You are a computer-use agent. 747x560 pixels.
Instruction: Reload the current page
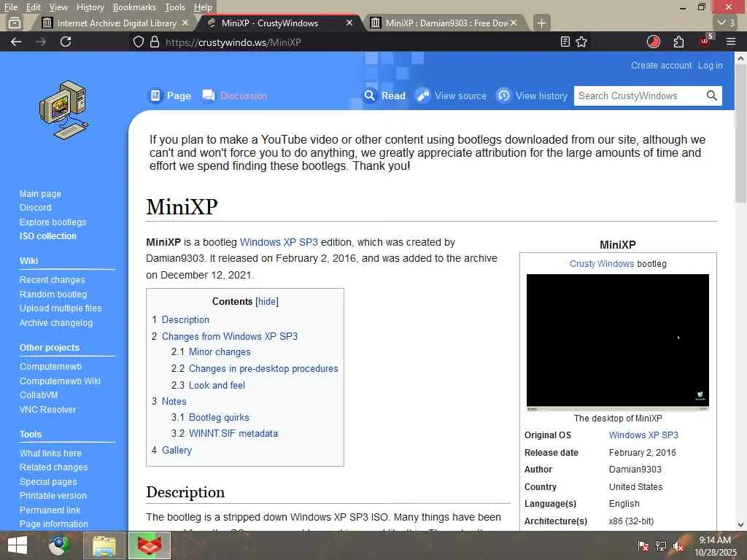coord(66,42)
